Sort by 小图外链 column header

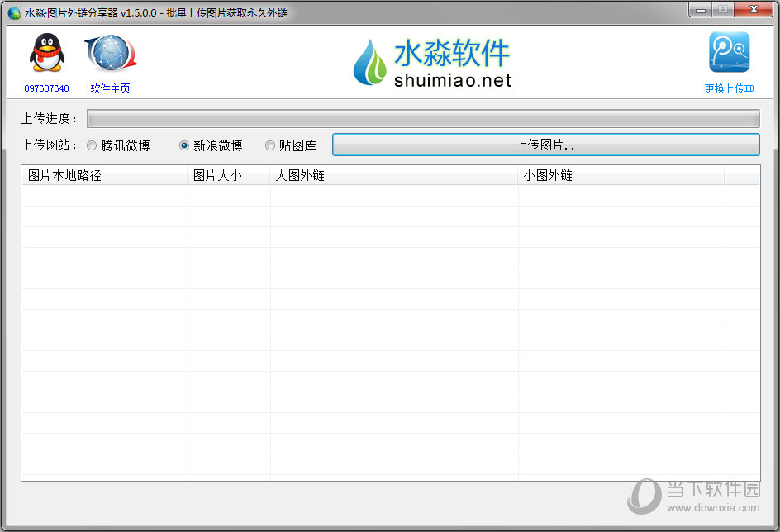click(621, 175)
